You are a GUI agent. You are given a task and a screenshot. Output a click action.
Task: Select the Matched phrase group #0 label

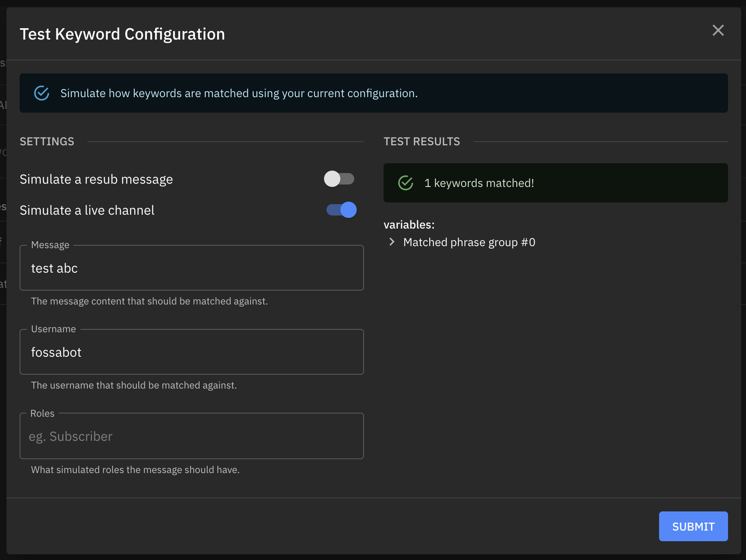tap(469, 242)
